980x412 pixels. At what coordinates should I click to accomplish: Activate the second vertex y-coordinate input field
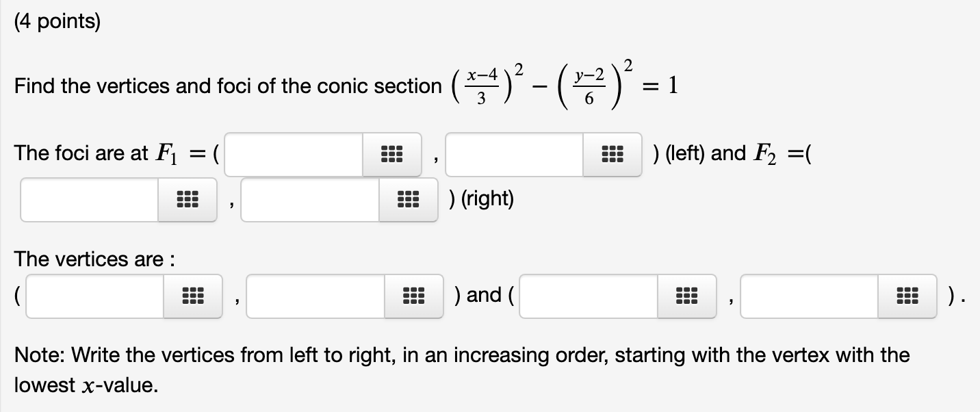(x=809, y=296)
